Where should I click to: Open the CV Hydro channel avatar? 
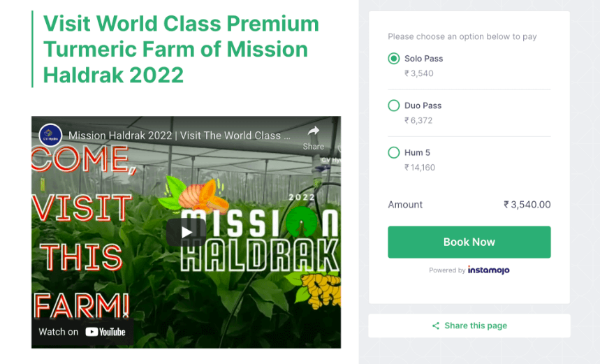tap(50, 135)
